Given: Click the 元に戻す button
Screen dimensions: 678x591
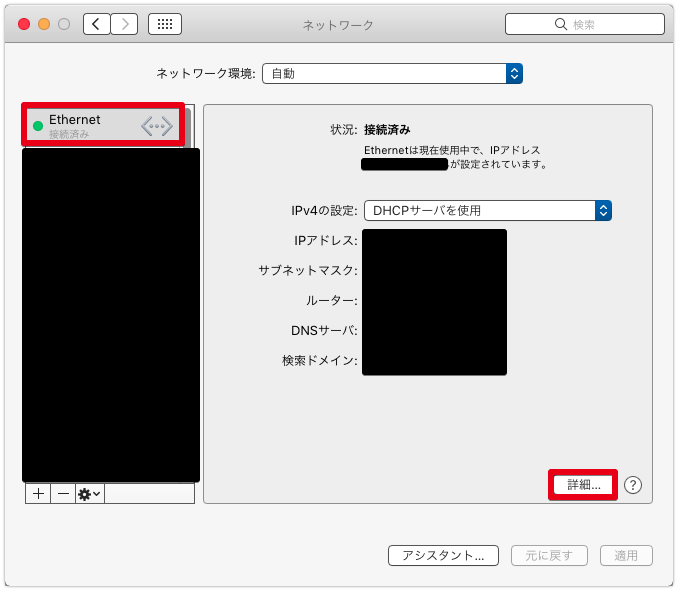Looking at the screenshot, I should coord(549,556).
